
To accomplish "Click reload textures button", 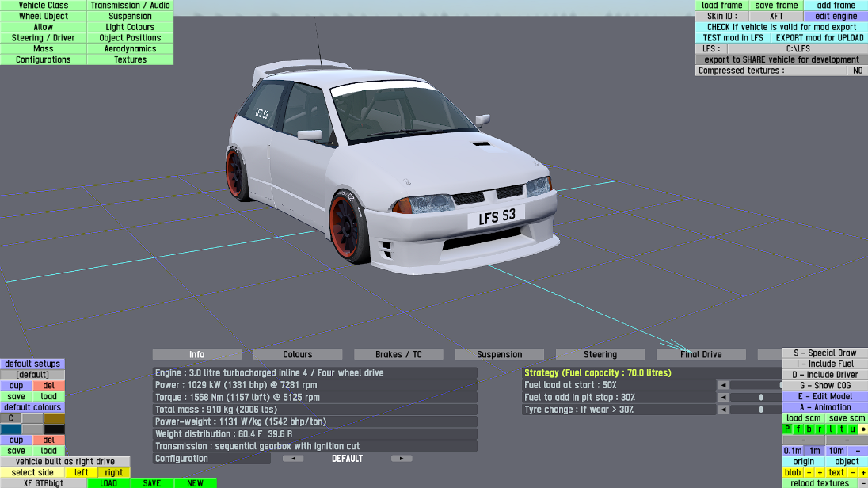I will [819, 483].
